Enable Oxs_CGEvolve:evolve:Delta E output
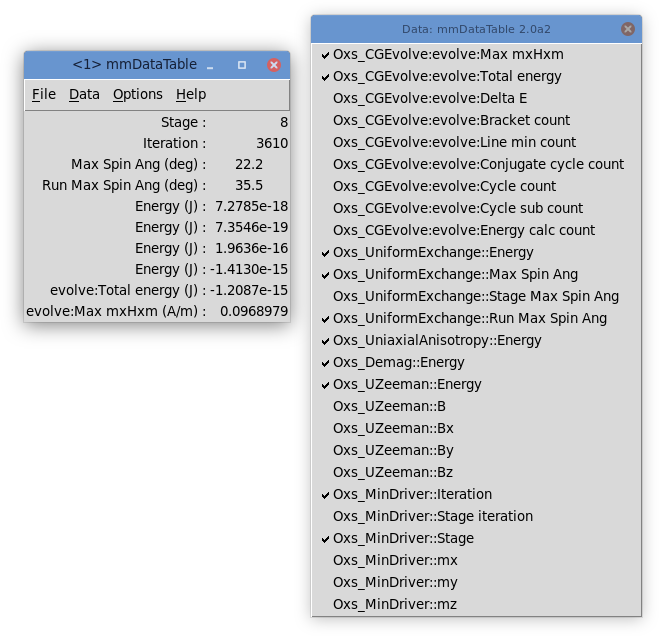Viewport: 659px width, 636px height. point(430,98)
